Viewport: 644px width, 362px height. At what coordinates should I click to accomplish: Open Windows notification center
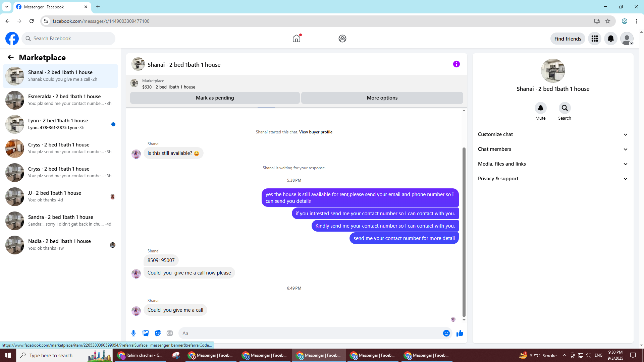click(x=633, y=355)
